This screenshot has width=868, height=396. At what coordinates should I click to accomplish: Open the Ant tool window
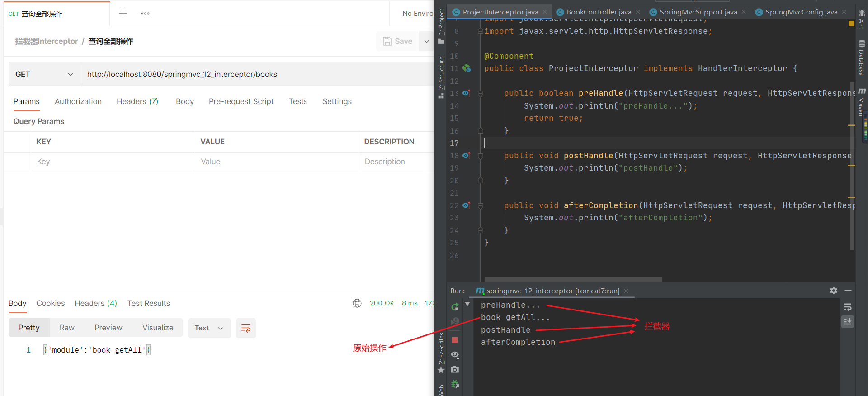(x=862, y=19)
